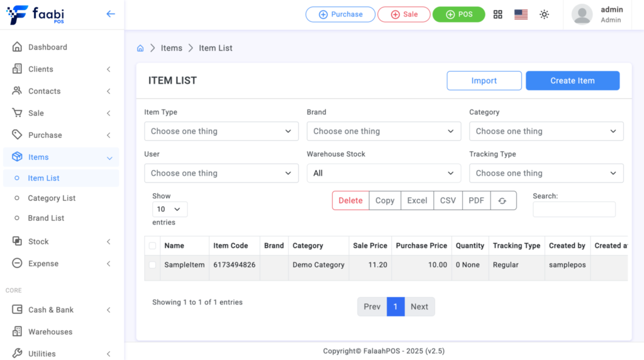644x360 pixels.
Task: Expand the Stock menu chevron
Action: [x=109, y=242]
